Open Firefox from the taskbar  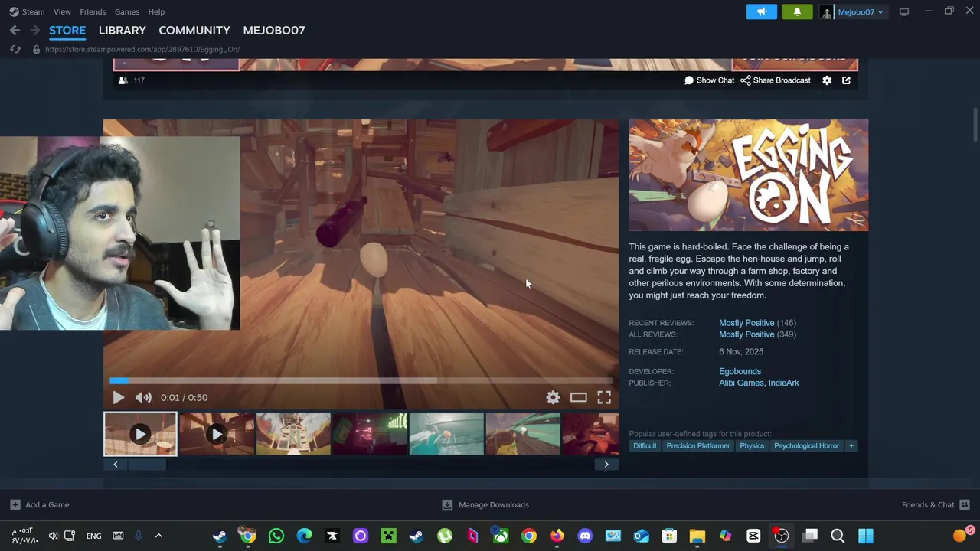click(557, 536)
